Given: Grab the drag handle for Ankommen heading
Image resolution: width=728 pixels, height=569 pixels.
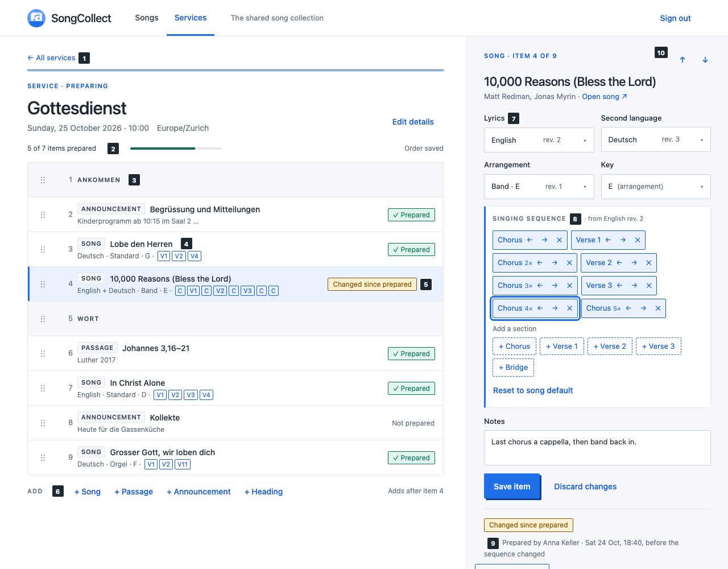Looking at the screenshot, I should 43,180.
